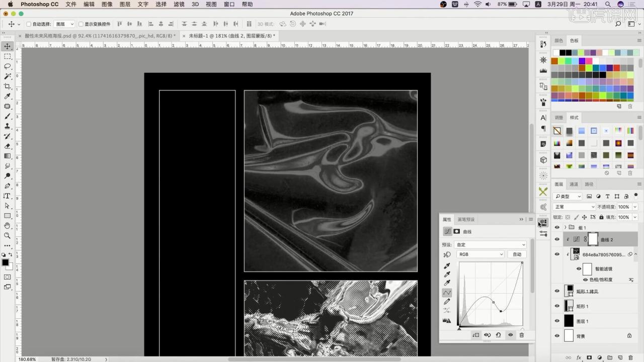The image size is (644, 362).
Task: Click the clip-to-layer icon in Properties
Action: 476,335
